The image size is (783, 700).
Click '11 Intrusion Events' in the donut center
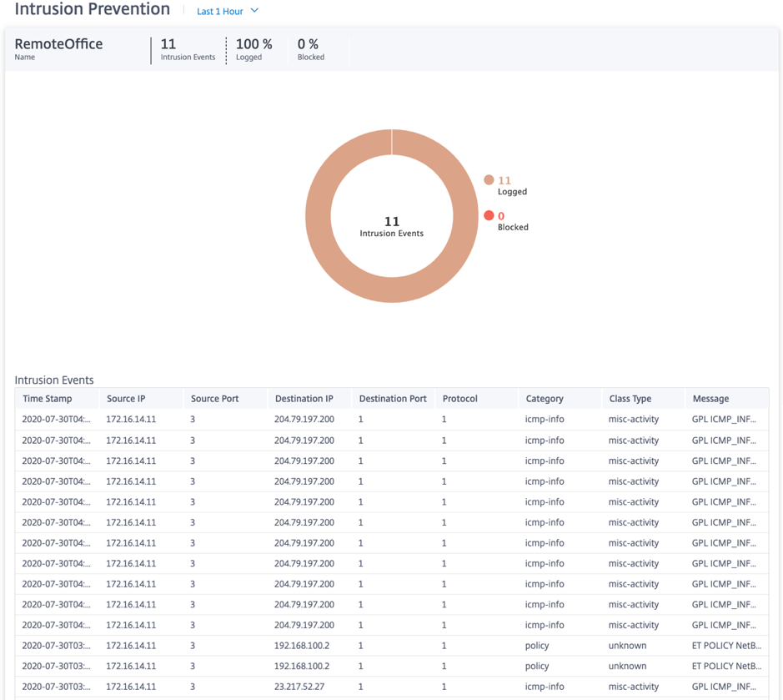point(392,226)
